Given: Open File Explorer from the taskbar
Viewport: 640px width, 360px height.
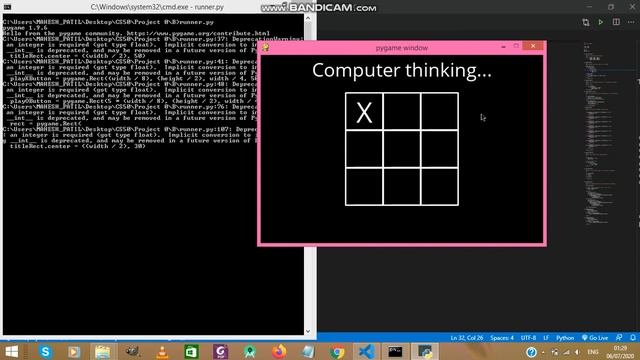Looking at the screenshot, I should tap(103, 351).
